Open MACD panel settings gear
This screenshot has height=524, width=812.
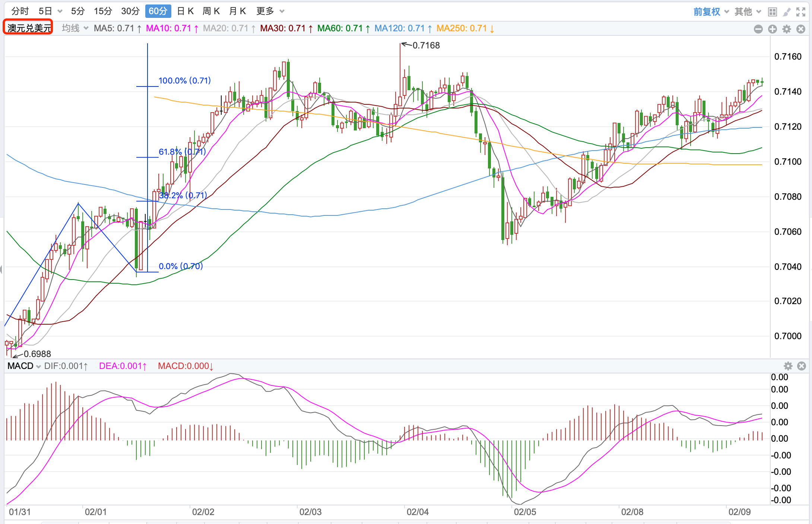point(788,366)
